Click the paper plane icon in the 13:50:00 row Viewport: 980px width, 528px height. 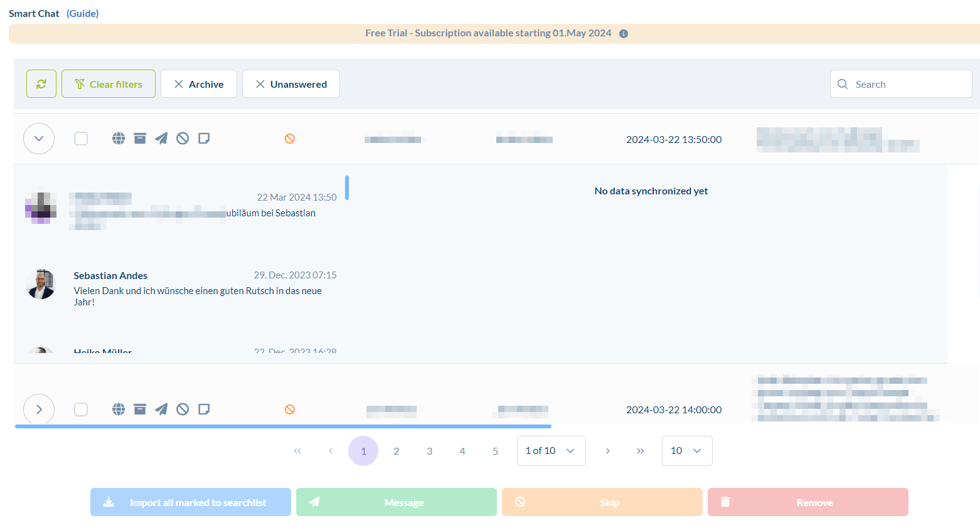click(x=161, y=139)
